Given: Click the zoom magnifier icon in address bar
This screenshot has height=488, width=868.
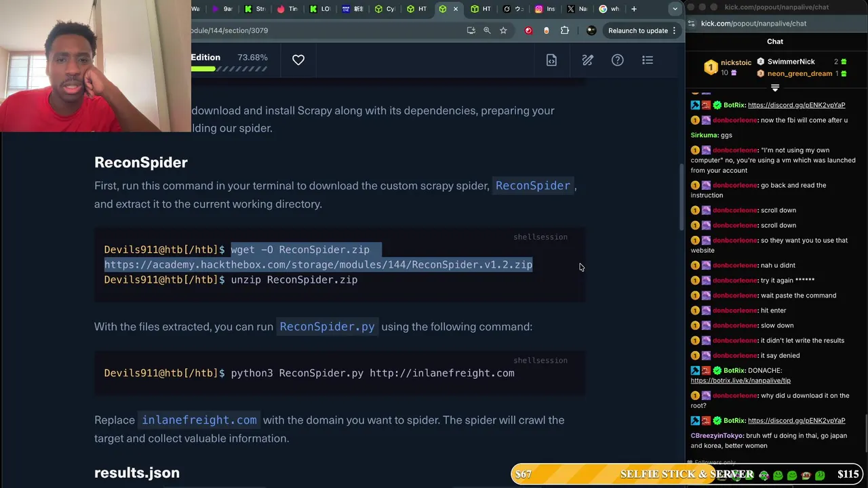Looking at the screenshot, I should pos(487,30).
